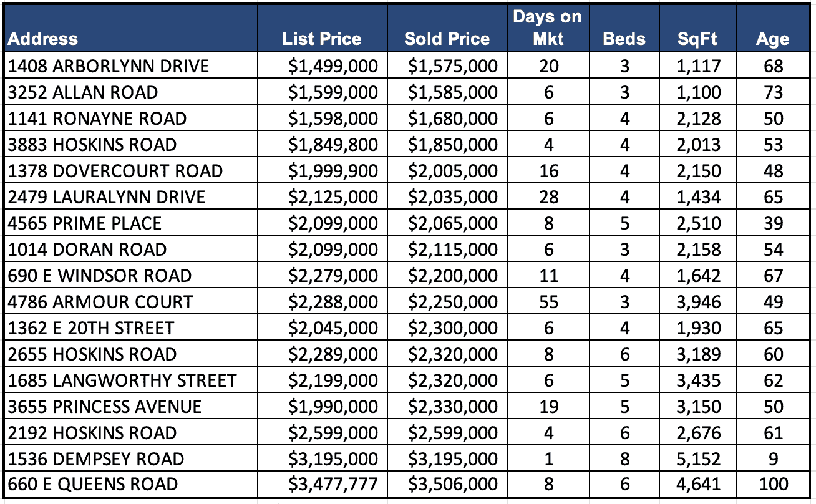This screenshot has height=504, width=816.
Task: Select the 5,152 SqFt cell
Action: tap(699, 459)
